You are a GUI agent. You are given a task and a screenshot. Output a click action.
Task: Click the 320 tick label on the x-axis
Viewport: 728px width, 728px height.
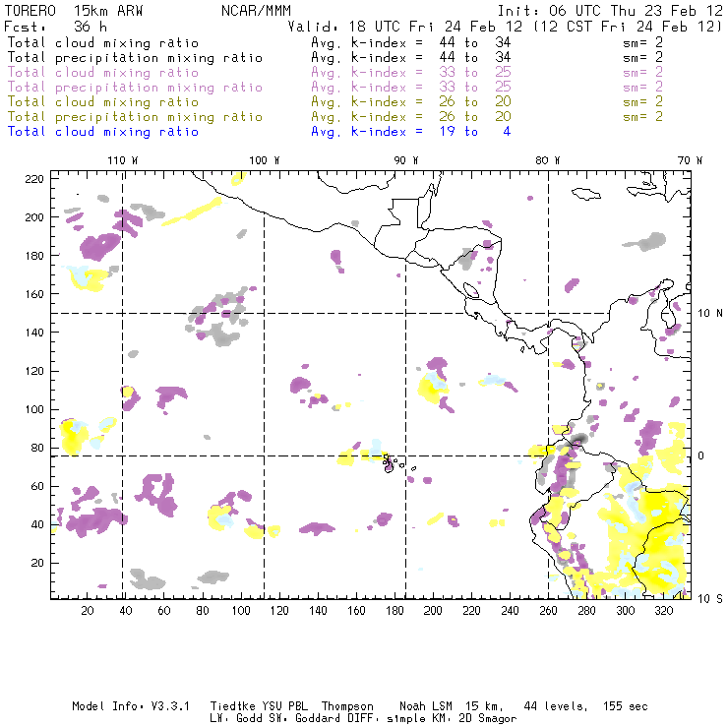tap(663, 611)
